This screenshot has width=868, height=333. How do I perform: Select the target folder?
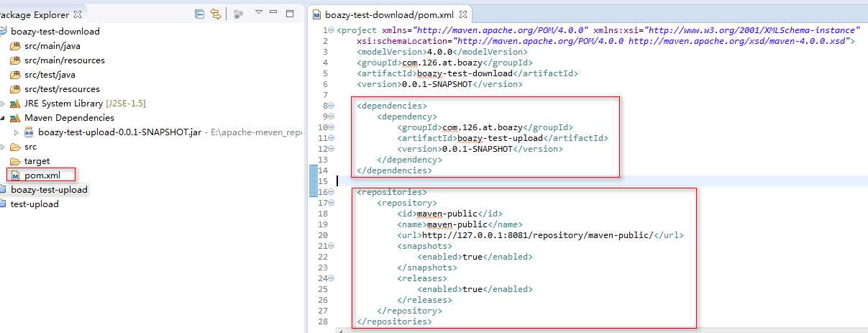click(x=37, y=160)
